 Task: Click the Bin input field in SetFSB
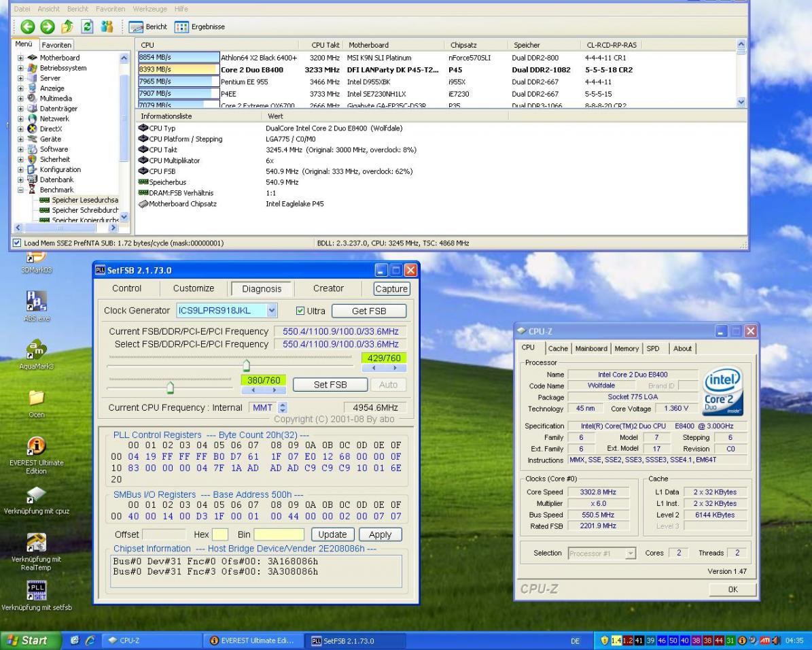pyautogui.click(x=279, y=534)
